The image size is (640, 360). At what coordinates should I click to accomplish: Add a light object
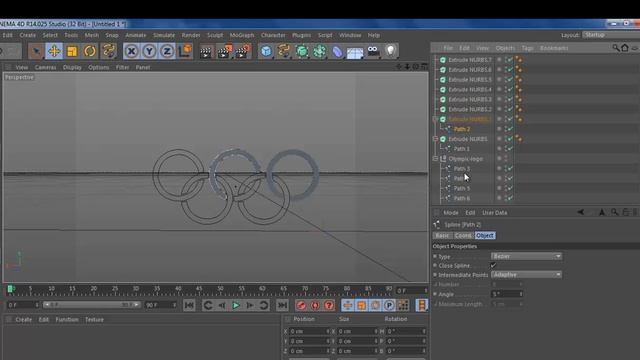coord(391,51)
